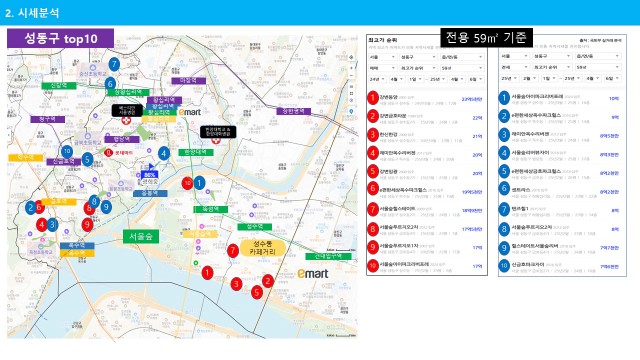640x360 pixels.
Task: Click the blue location pin map control
Action: click(351, 111)
